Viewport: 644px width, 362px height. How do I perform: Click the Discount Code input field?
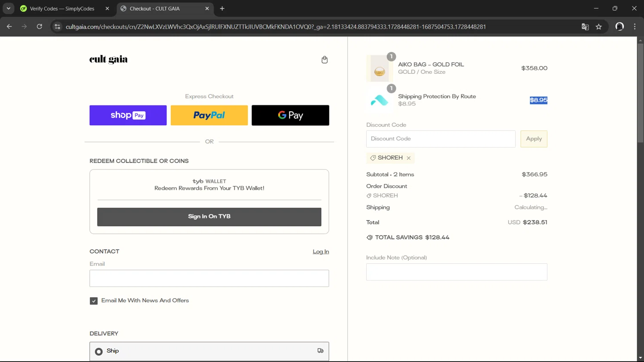pyautogui.click(x=440, y=139)
